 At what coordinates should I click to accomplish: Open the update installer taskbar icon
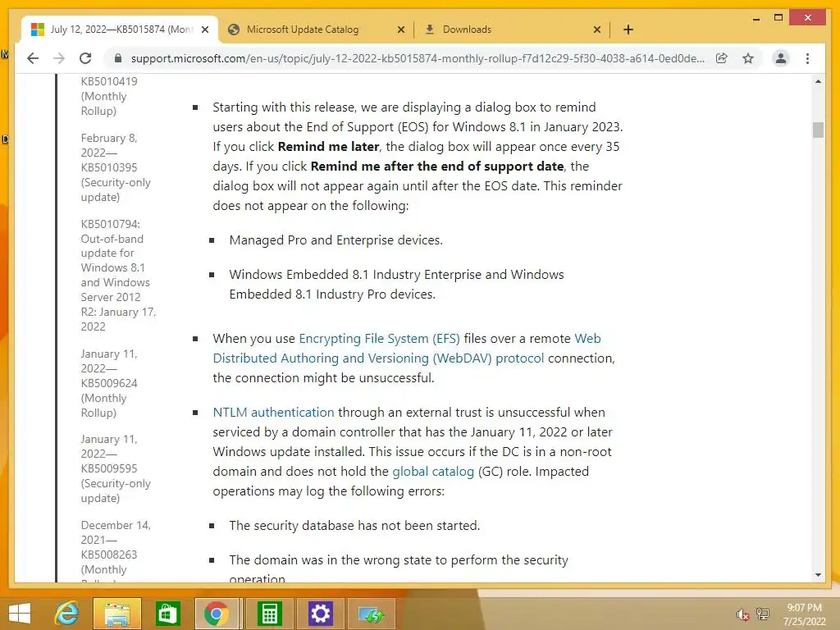[372, 614]
